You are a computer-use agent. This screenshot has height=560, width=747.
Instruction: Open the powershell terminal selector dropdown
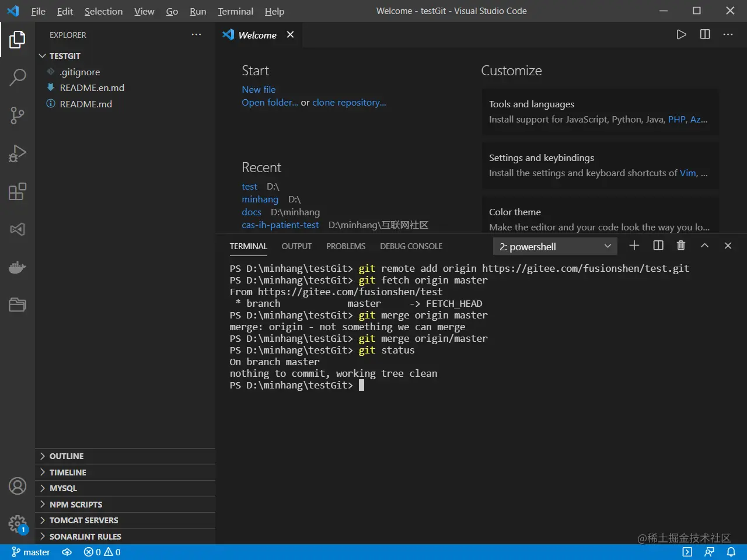[555, 247]
